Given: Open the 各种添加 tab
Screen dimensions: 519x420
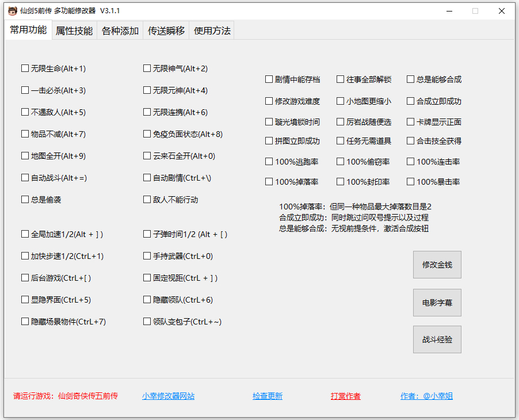Looking at the screenshot, I should click(120, 30).
